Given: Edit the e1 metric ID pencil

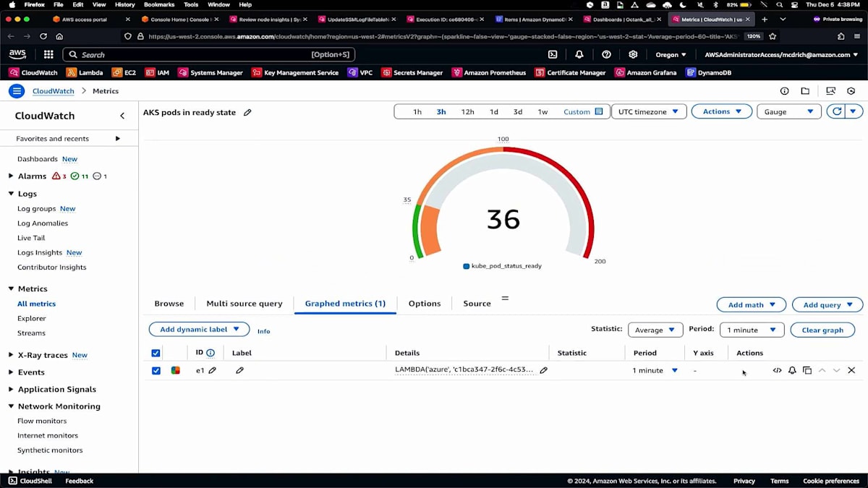Looking at the screenshot, I should 213,370.
